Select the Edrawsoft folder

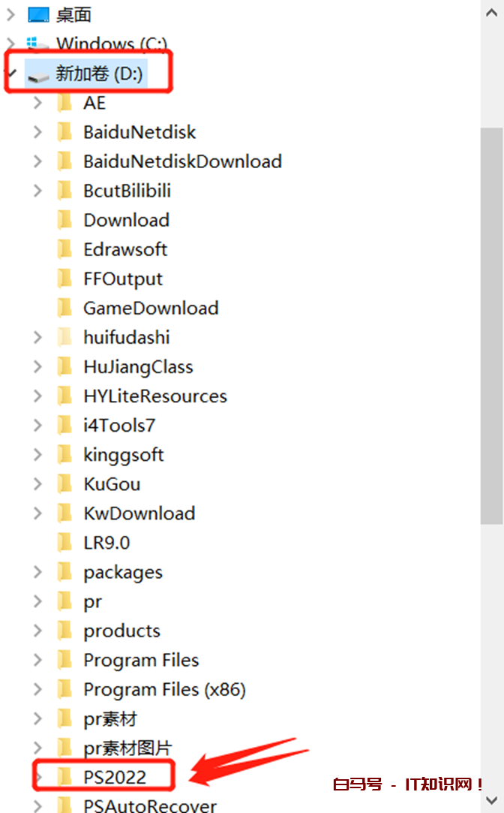[x=125, y=249]
